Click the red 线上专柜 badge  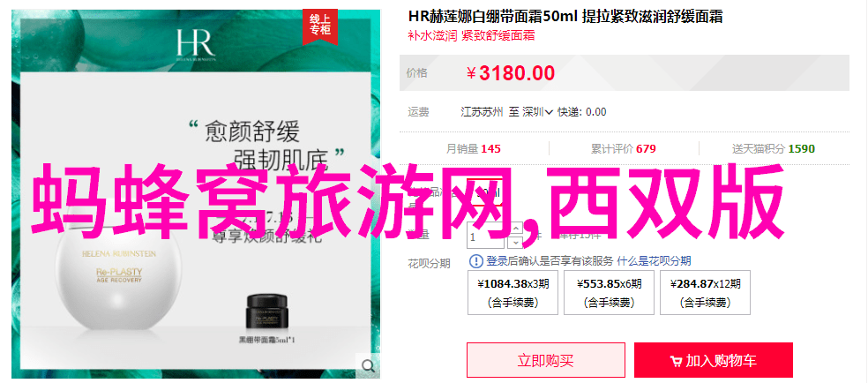[318, 26]
